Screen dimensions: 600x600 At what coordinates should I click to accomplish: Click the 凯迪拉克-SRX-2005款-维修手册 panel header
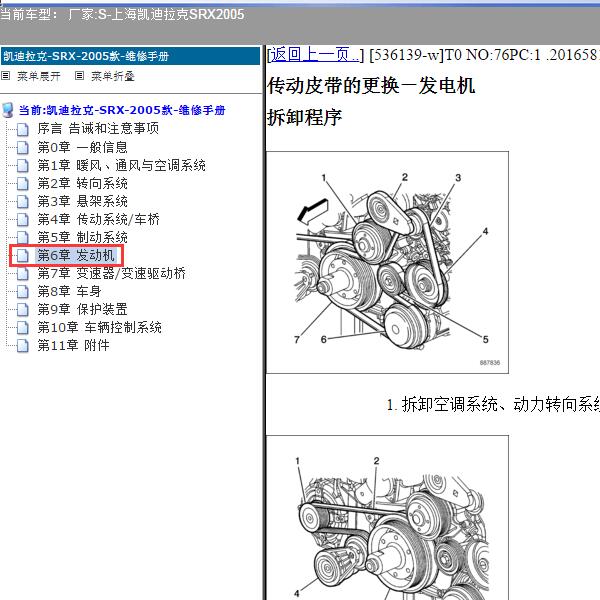click(x=130, y=56)
